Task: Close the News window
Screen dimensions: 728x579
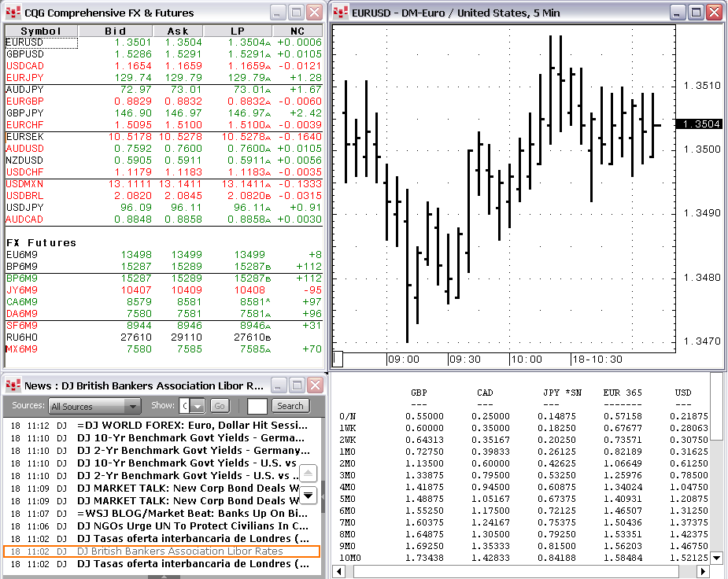Action: [315, 385]
